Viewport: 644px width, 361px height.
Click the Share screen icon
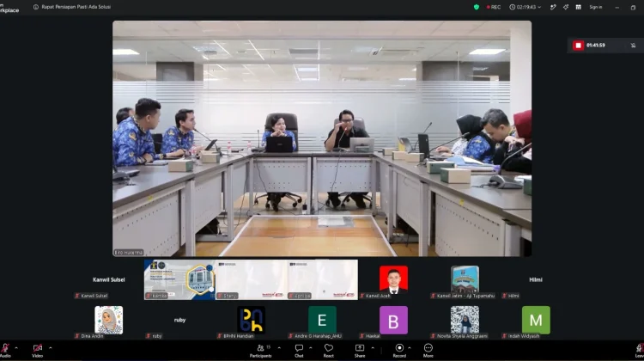(x=360, y=348)
